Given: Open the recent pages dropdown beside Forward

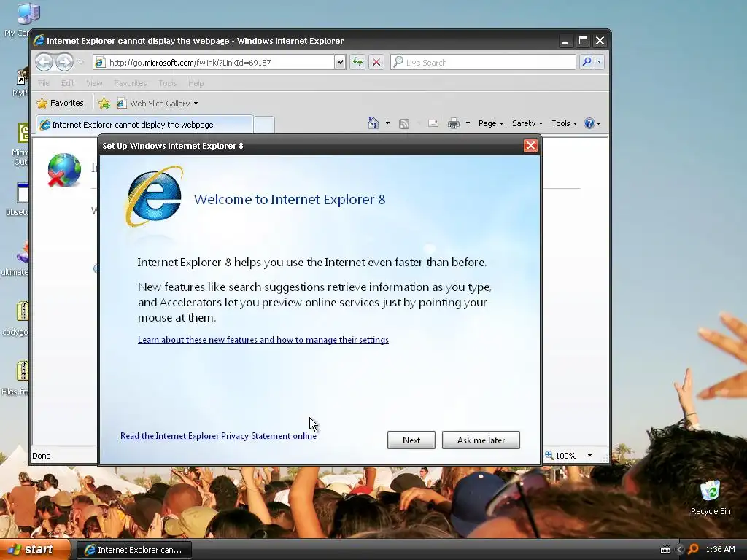Looking at the screenshot, I should [80, 63].
